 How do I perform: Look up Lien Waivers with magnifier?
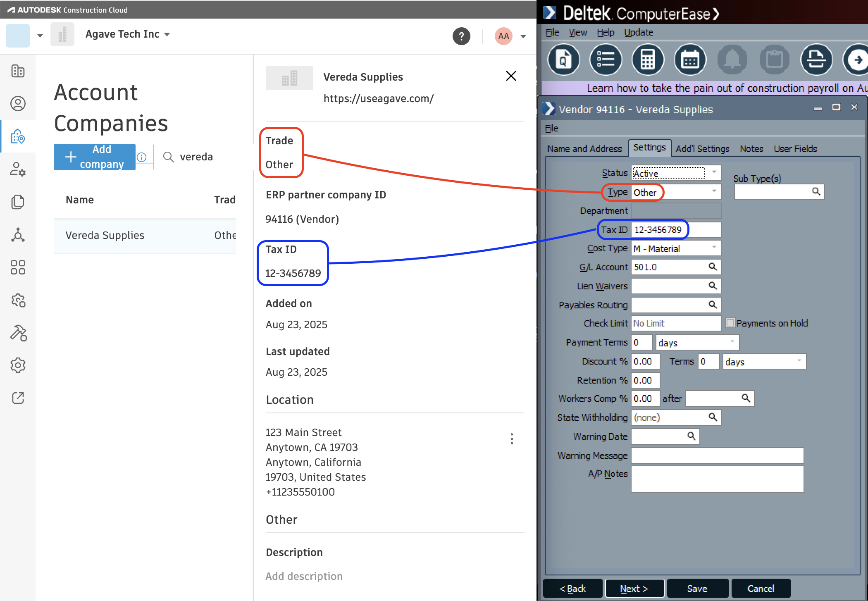[713, 286]
